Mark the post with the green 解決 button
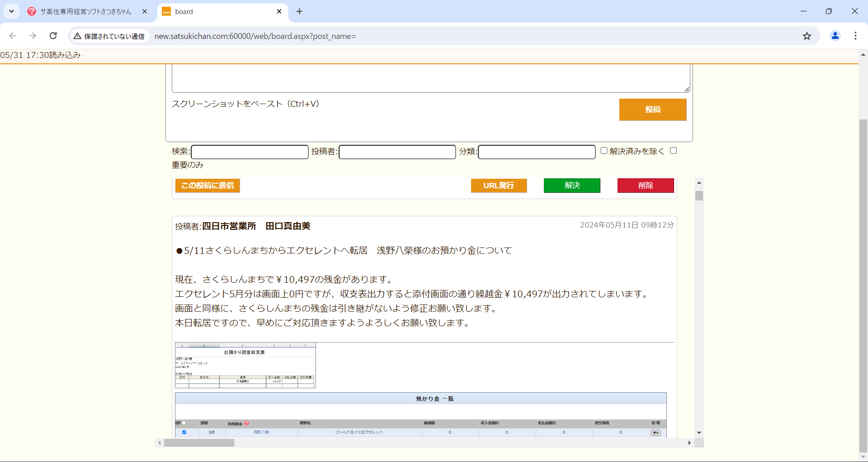The image size is (868, 462). pyautogui.click(x=572, y=186)
